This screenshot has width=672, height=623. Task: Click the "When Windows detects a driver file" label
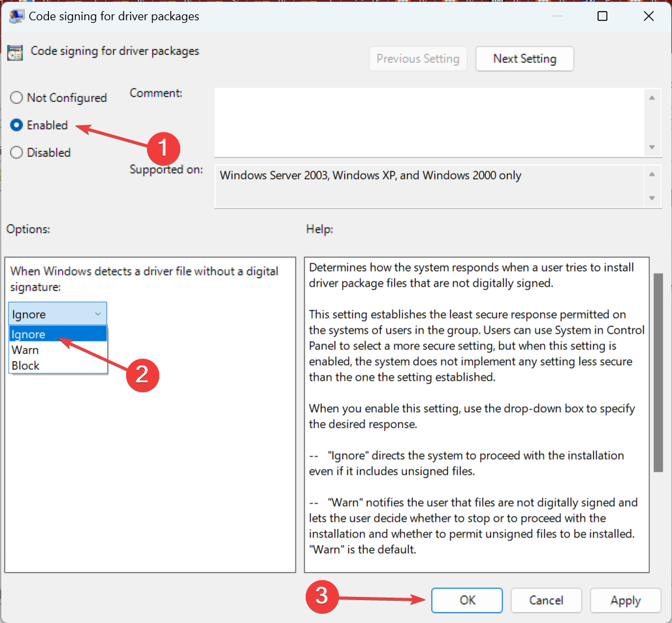[144, 279]
